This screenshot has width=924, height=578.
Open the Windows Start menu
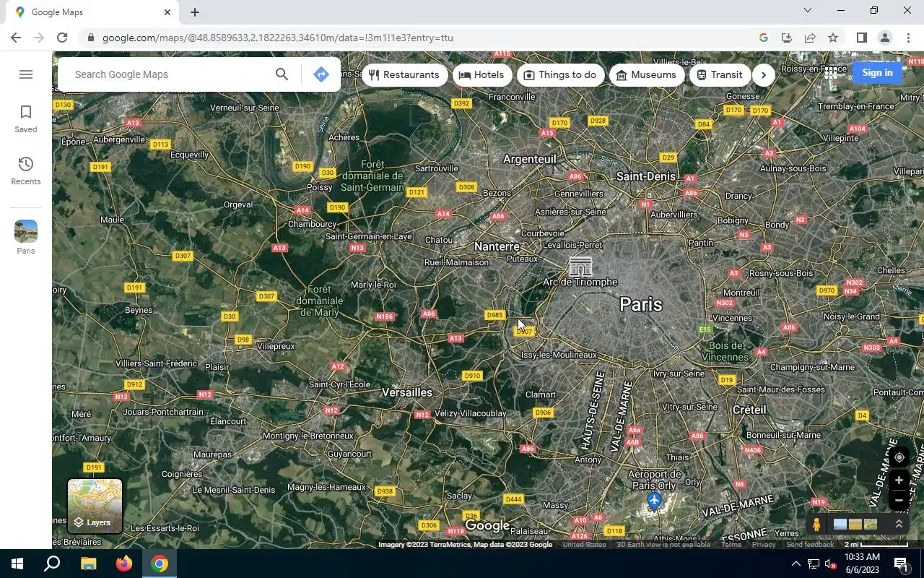(17, 564)
